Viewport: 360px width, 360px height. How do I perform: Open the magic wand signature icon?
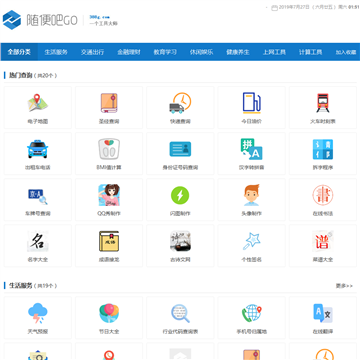[252, 241]
